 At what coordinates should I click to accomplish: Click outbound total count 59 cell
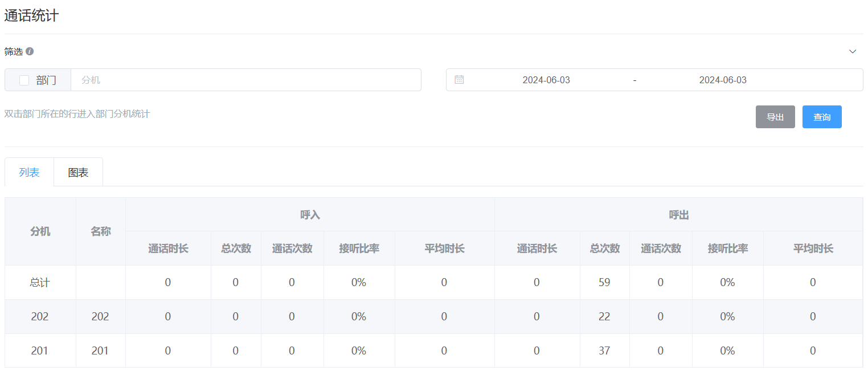604,283
